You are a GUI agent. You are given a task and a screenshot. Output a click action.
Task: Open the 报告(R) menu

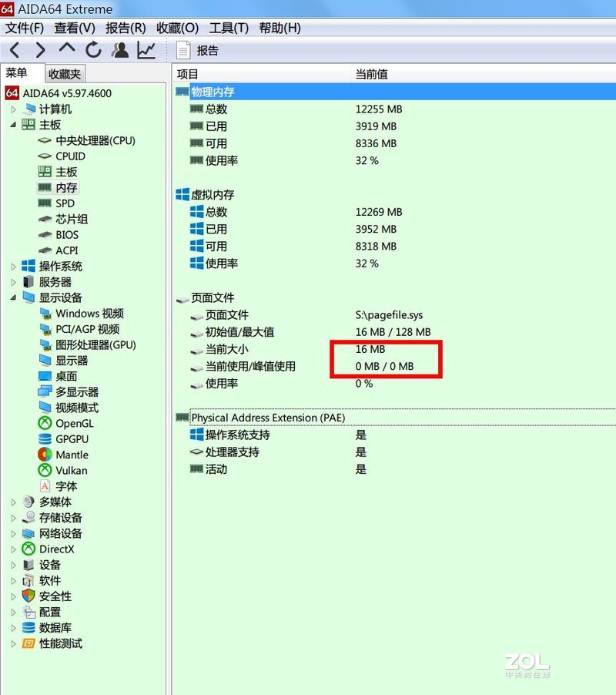(126, 28)
